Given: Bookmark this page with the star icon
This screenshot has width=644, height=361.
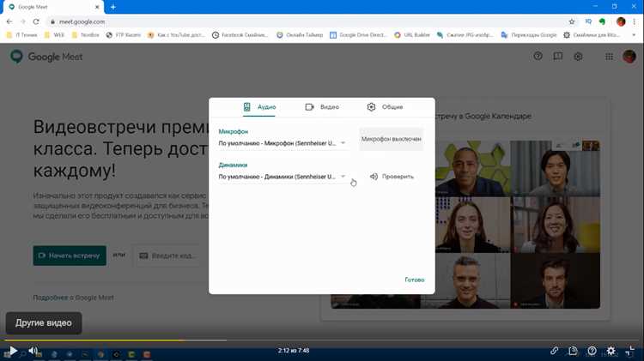Looking at the screenshot, I should coord(572,21).
